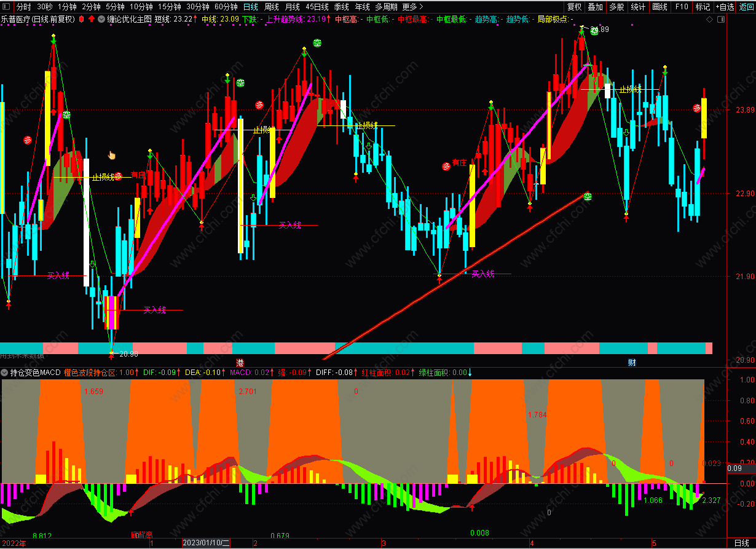Switch to the 日线 daily chart
756x549 pixels.
tap(251, 7)
